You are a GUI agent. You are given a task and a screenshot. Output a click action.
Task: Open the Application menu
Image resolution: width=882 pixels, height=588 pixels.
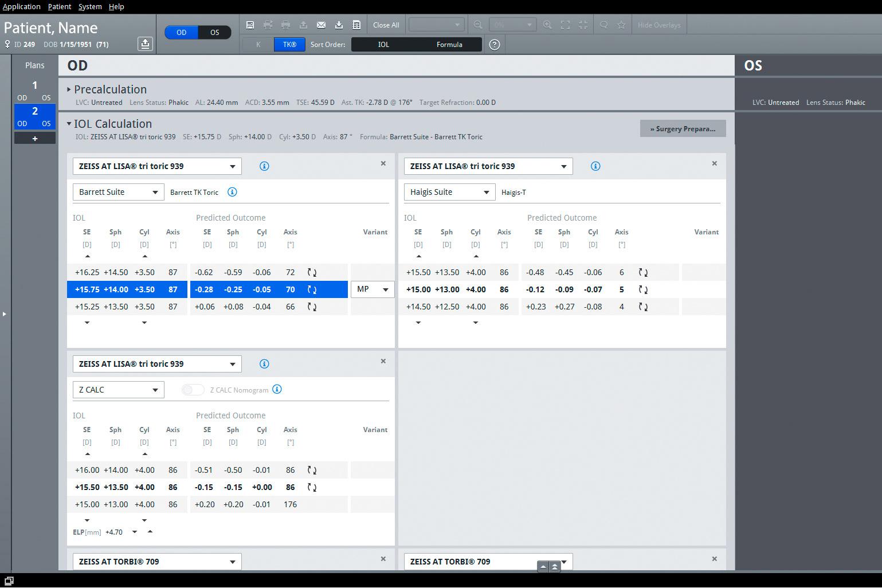[22, 7]
